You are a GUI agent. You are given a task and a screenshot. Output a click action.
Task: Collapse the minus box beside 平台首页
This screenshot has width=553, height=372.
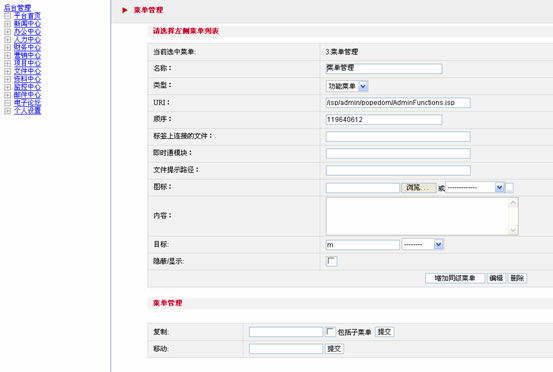pyautogui.click(x=7, y=16)
